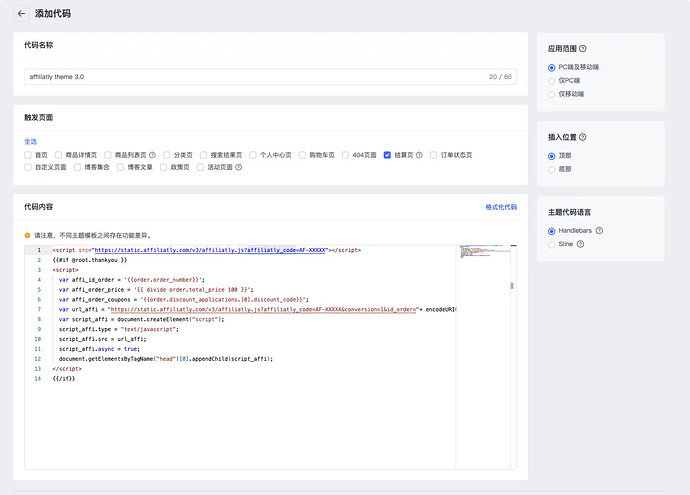Select Sline theme language
Screen dimensions: 690x495
point(551,245)
